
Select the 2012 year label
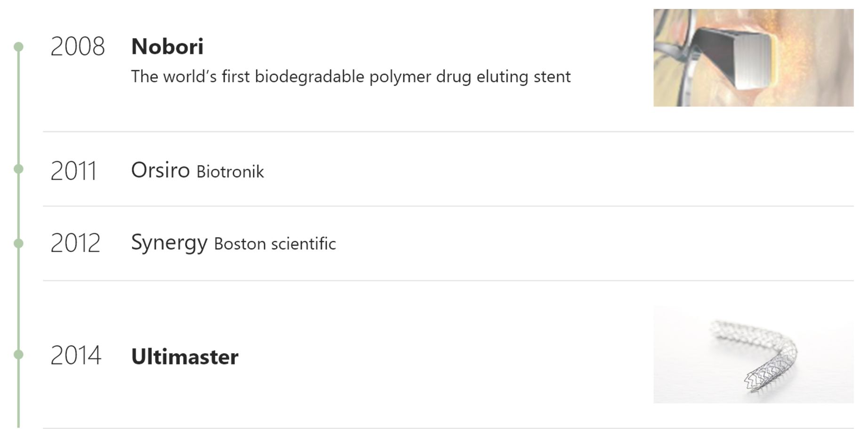pyautogui.click(x=75, y=243)
